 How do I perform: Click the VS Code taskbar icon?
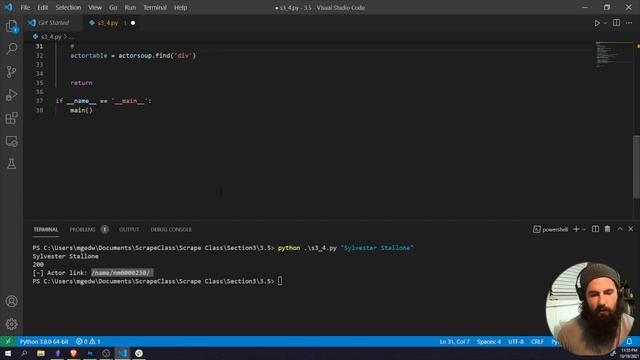coord(123,353)
